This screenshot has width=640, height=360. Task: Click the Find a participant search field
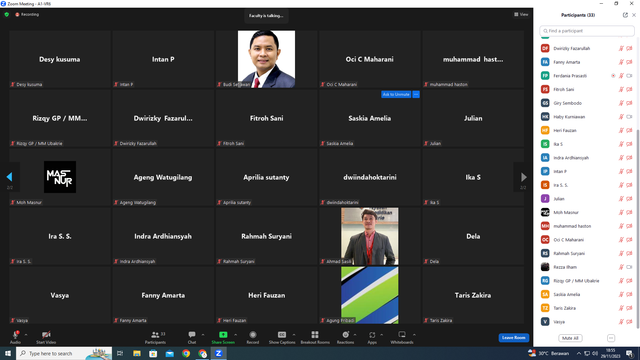587,31
